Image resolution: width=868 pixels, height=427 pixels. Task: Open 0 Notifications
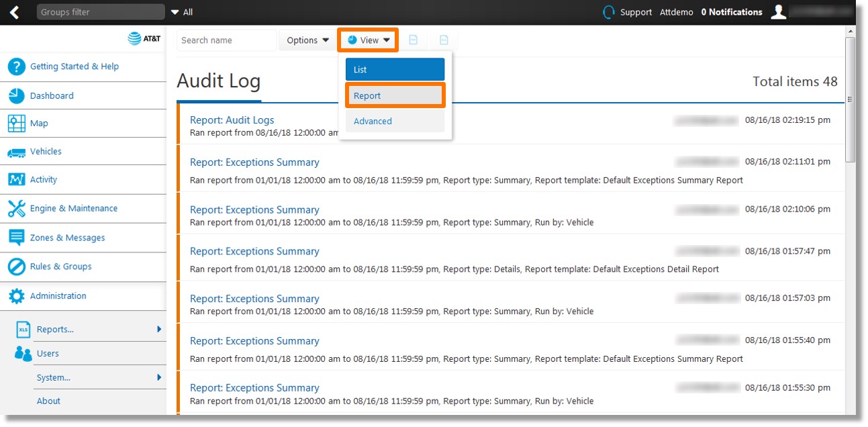pyautogui.click(x=732, y=12)
